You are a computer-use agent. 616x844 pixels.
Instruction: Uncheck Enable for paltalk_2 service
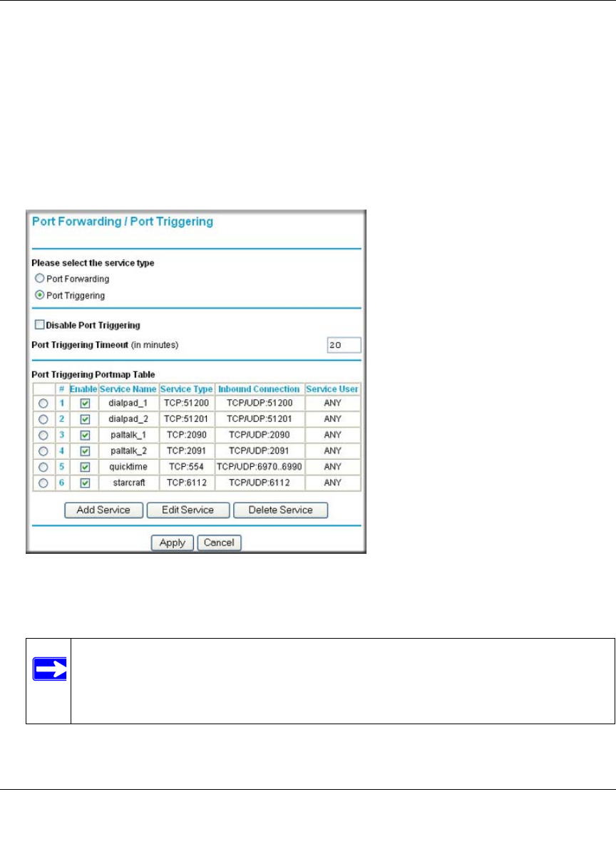click(x=85, y=451)
